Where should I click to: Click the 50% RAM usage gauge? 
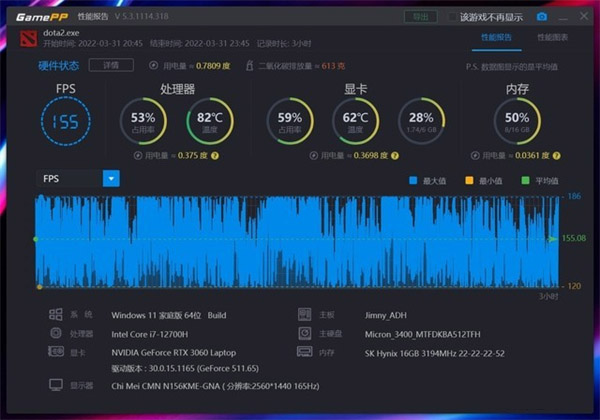point(517,121)
